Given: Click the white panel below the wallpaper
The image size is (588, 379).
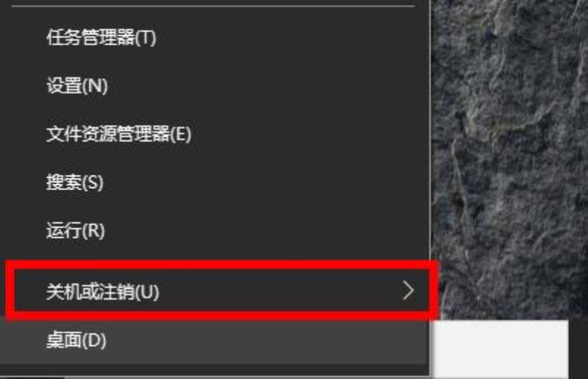Looking at the screenshot, I should 501,349.
